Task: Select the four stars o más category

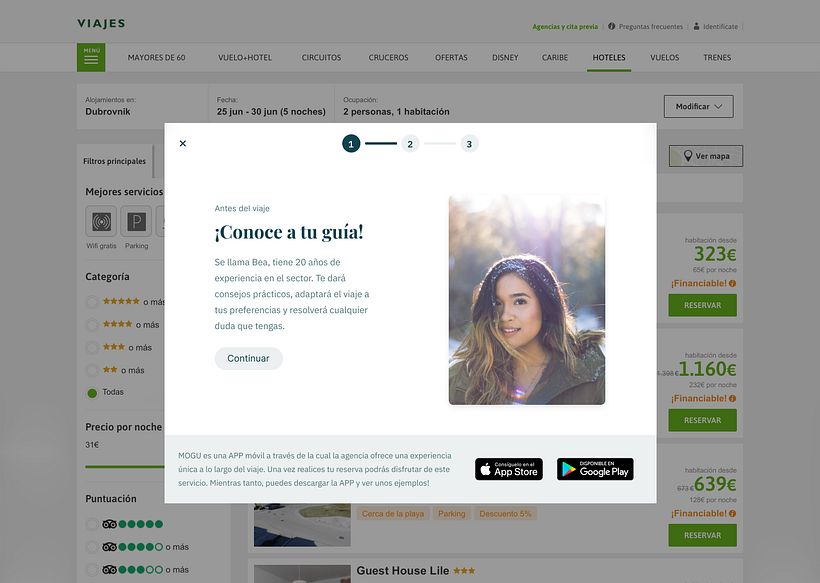Action: click(92, 325)
